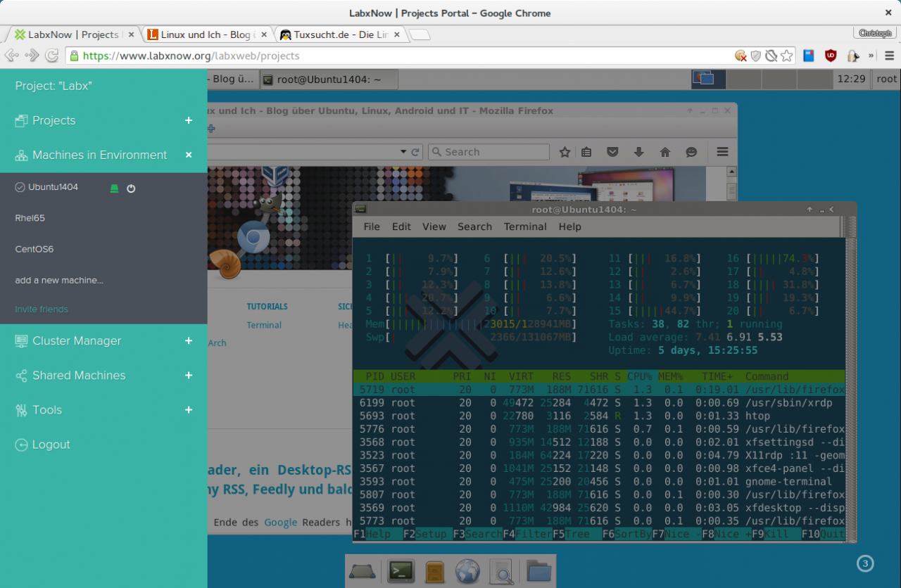Open the File menu in terminal

click(x=372, y=226)
